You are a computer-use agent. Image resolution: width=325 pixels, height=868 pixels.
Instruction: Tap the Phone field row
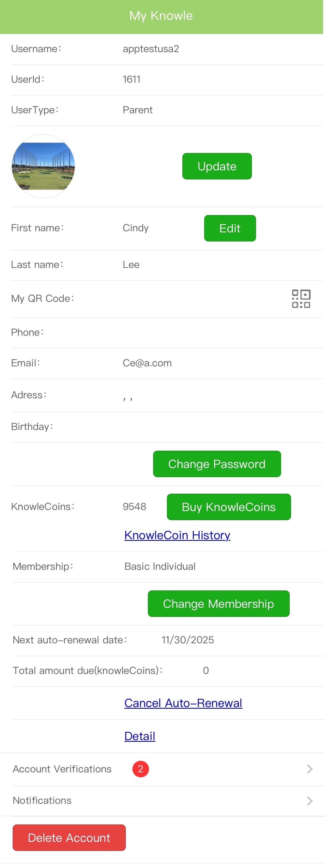pos(162,333)
